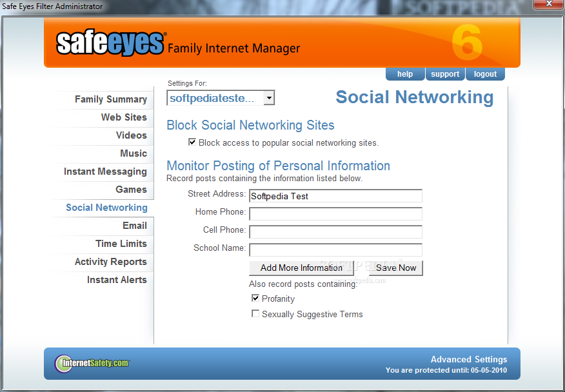The image size is (565, 392).
Task: Select Social Networking in the sidebar
Action: click(x=106, y=208)
